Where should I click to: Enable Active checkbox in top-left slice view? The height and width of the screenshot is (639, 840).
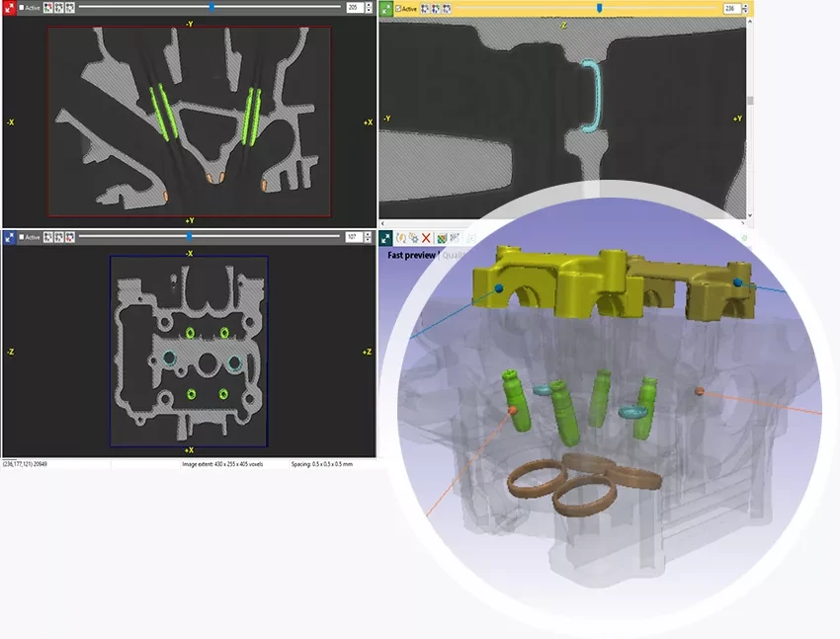pyautogui.click(x=22, y=8)
